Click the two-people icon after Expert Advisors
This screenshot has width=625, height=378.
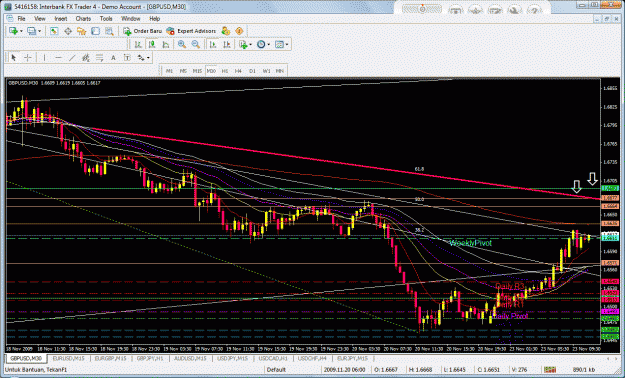click(226, 31)
